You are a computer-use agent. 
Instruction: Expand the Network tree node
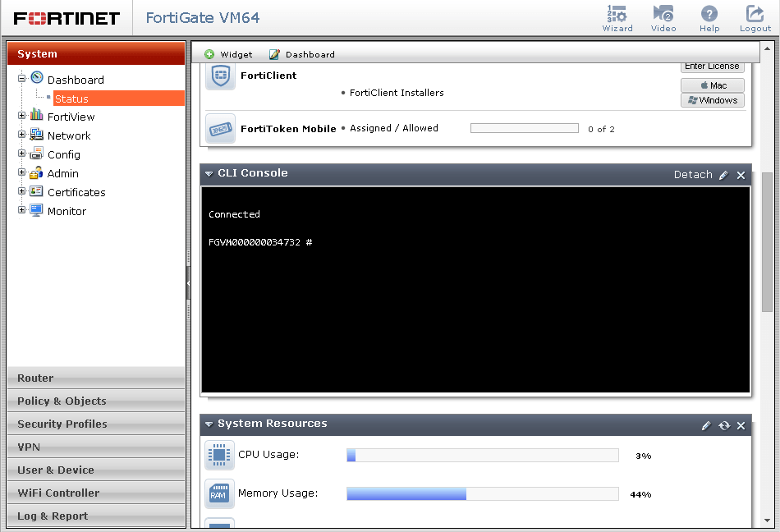coord(20,135)
